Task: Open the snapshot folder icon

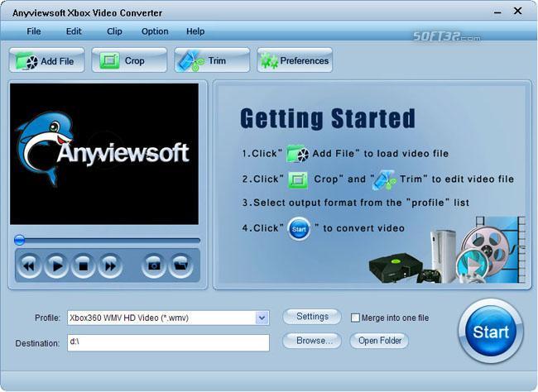Action: pyautogui.click(x=180, y=265)
